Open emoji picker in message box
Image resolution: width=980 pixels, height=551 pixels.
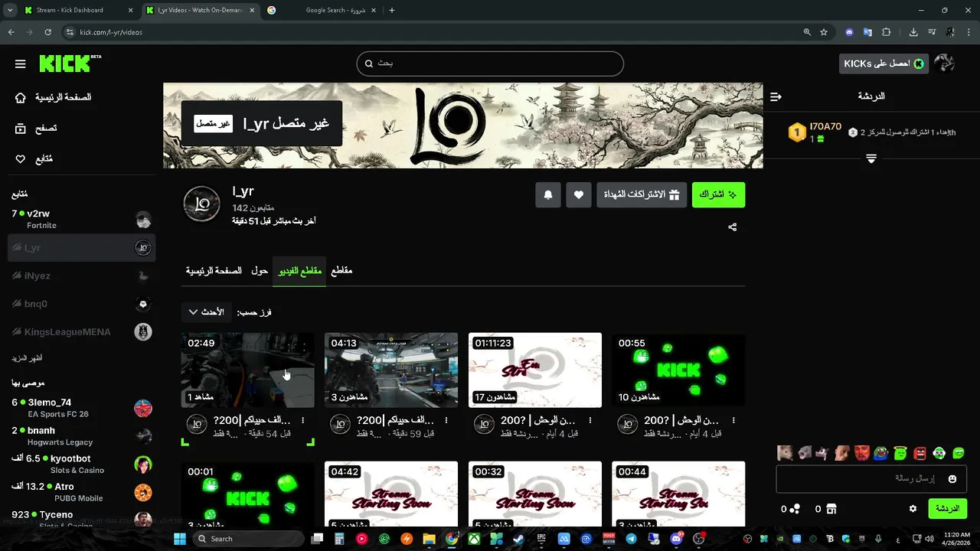click(952, 479)
